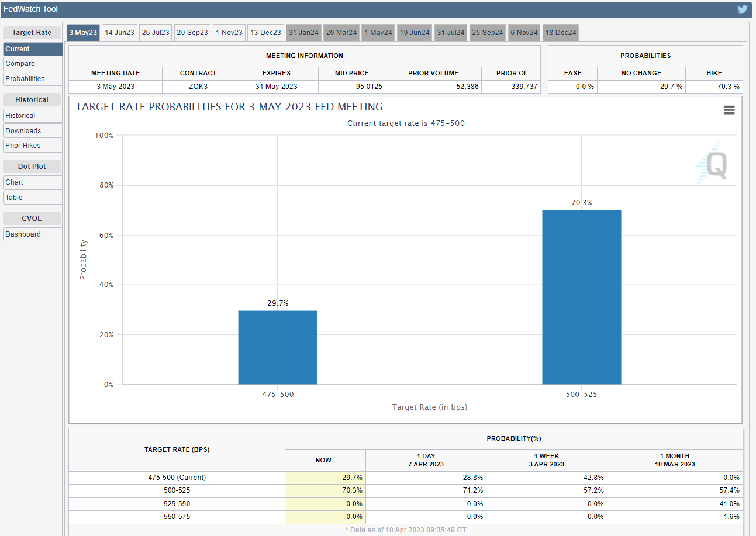Switch to the 20 Mar24 tab
The height and width of the screenshot is (536, 756).
341,33
